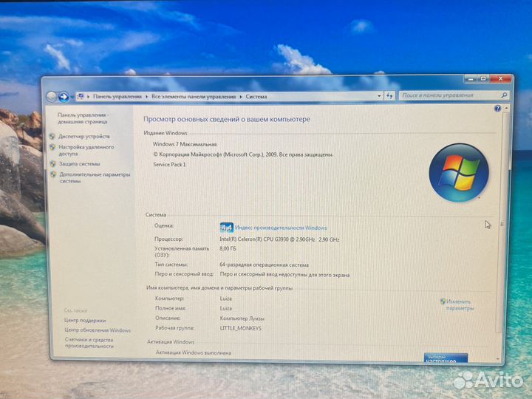Click the processor text 'Intel(R) Celeron(R) CPU G3930'

[x=253, y=239]
